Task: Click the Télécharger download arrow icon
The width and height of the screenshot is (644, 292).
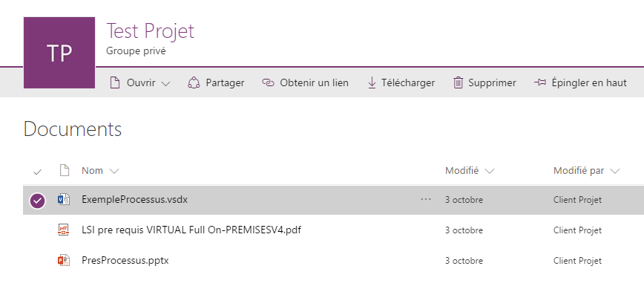Action: click(372, 82)
